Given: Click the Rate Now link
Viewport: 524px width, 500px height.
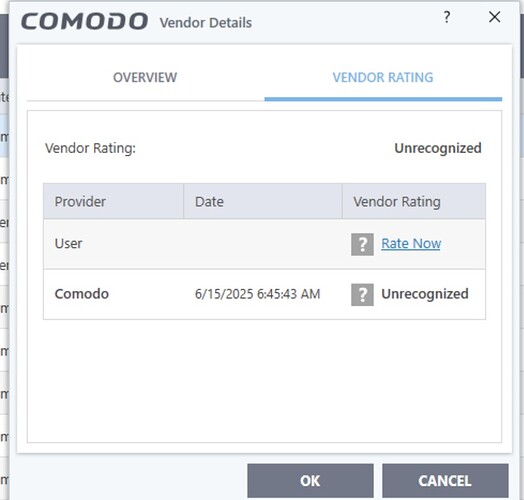Looking at the screenshot, I should 411,244.
